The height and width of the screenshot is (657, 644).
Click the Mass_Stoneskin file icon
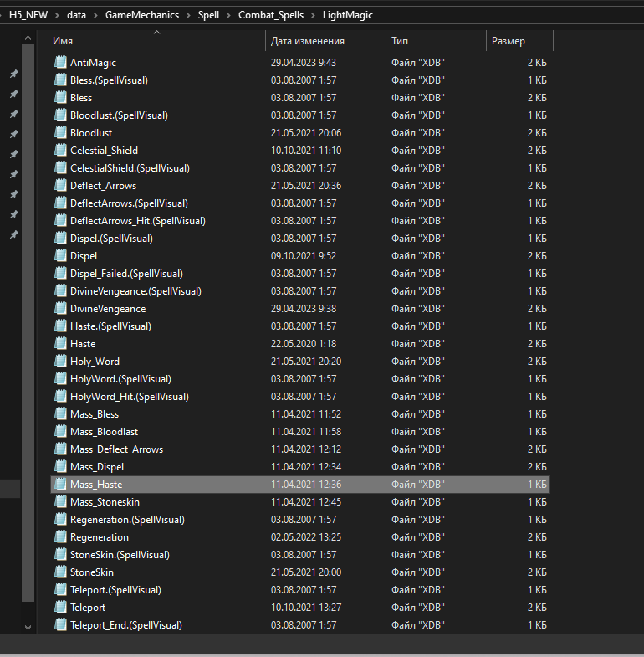point(60,502)
